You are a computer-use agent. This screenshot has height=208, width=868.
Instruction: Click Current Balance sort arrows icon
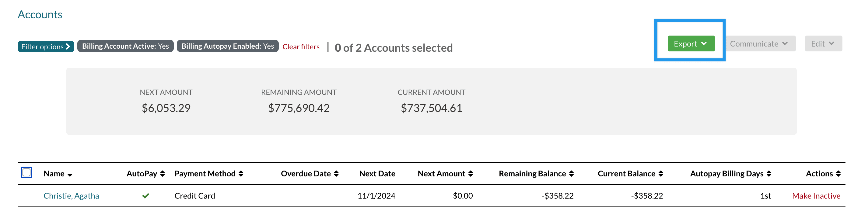tap(661, 174)
